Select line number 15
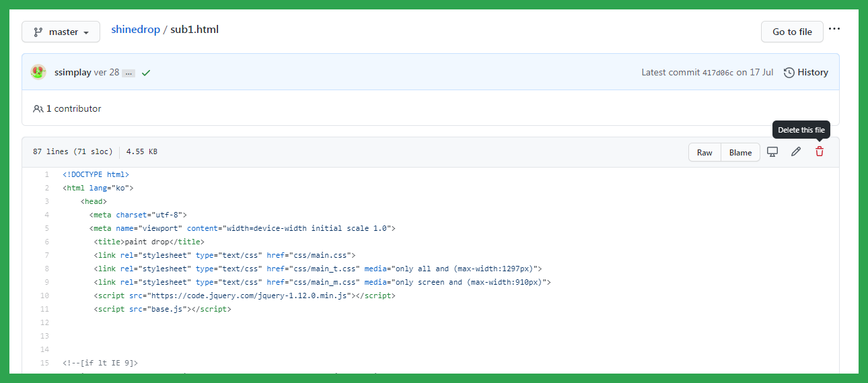Image resolution: width=868 pixels, height=383 pixels. pos(44,363)
